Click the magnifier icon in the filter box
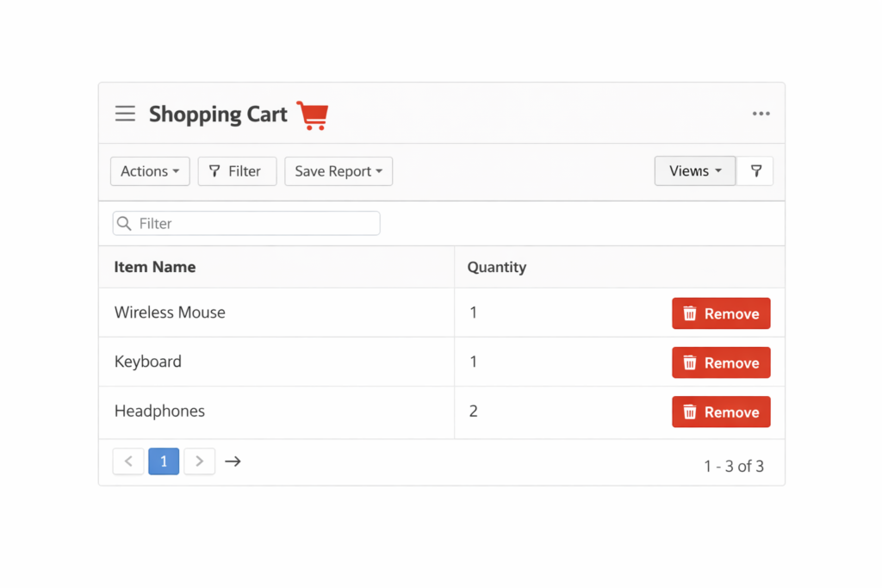This screenshot has height=588, width=882. [x=124, y=224]
